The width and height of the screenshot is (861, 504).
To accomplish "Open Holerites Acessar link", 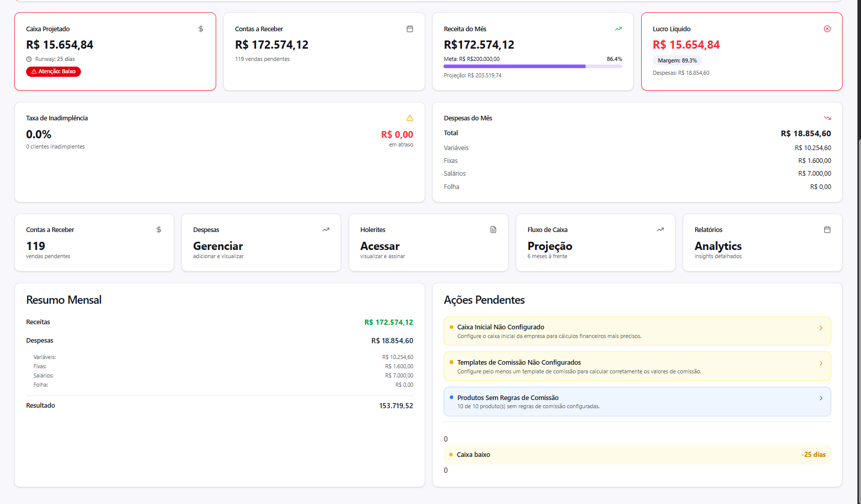I will tap(428, 243).
